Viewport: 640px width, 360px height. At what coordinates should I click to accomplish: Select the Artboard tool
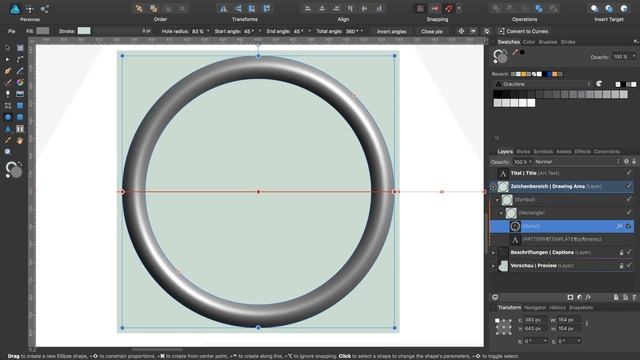click(x=20, y=48)
